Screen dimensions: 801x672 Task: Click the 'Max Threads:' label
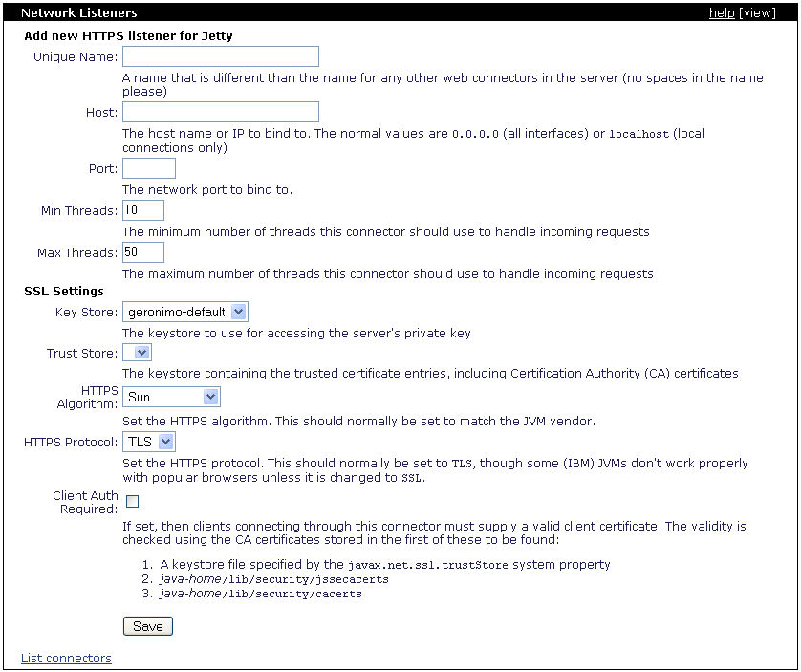click(x=77, y=252)
